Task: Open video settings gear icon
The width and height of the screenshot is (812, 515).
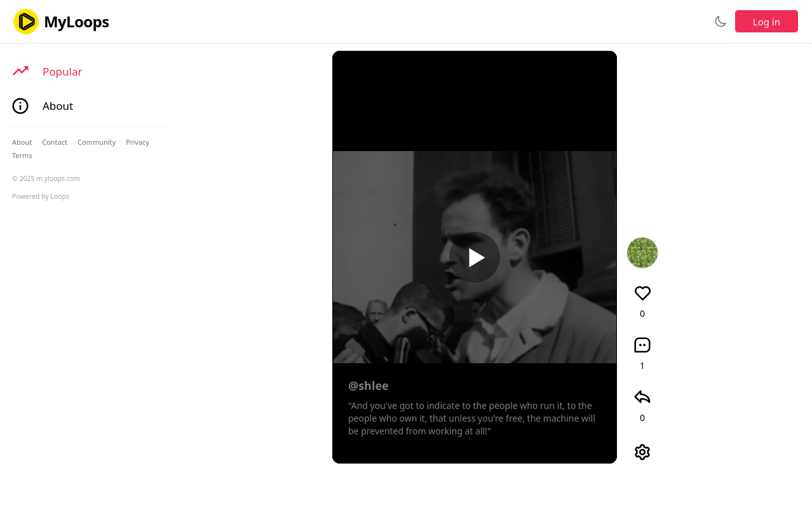Action: [x=642, y=452]
